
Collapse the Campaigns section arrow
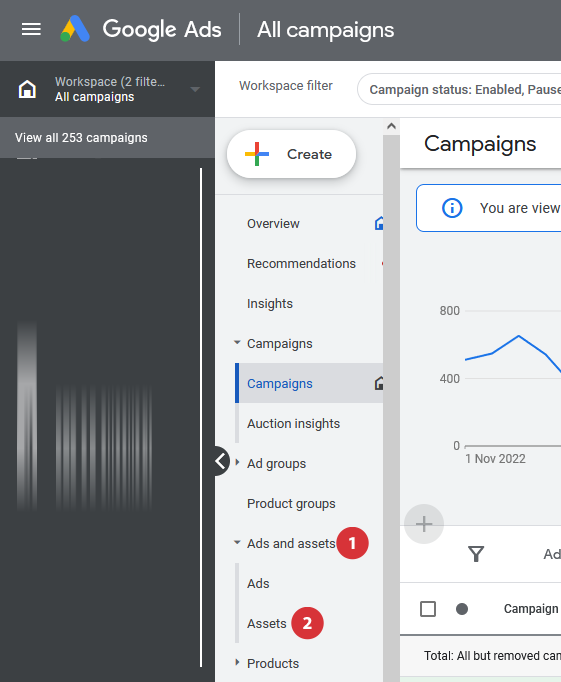click(x=237, y=343)
